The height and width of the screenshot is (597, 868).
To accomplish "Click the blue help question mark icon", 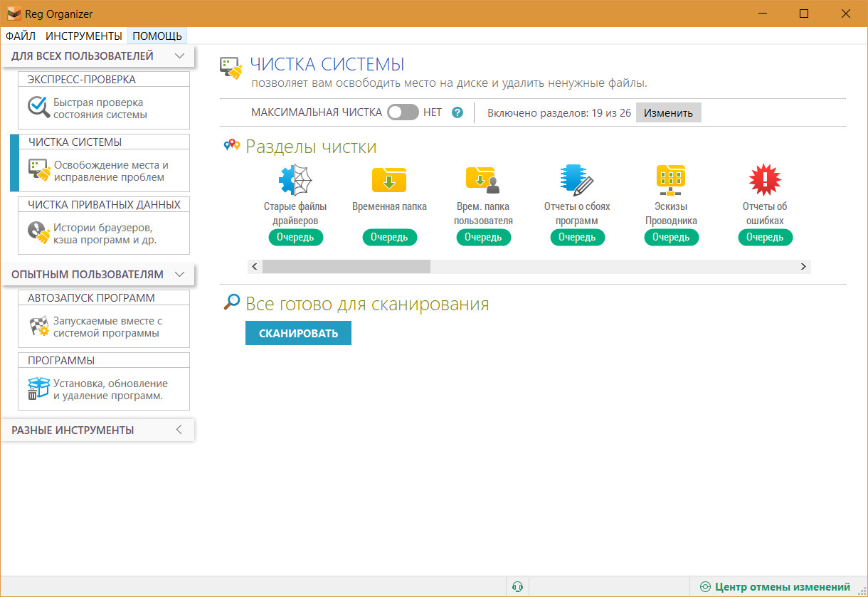I will 457,112.
